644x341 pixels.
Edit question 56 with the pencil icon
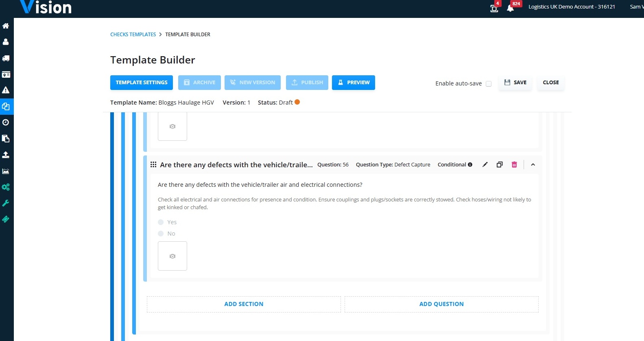485,165
